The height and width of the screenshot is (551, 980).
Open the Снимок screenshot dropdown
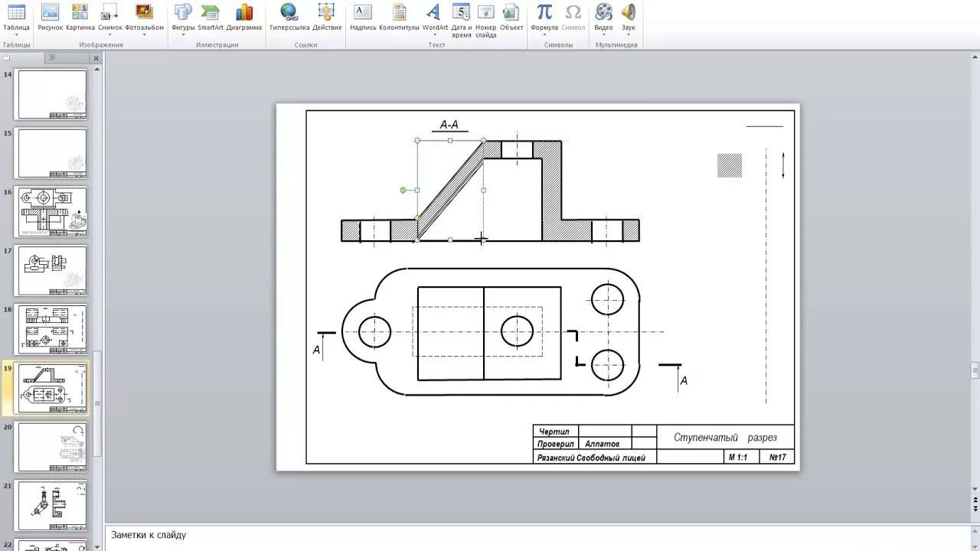click(109, 20)
